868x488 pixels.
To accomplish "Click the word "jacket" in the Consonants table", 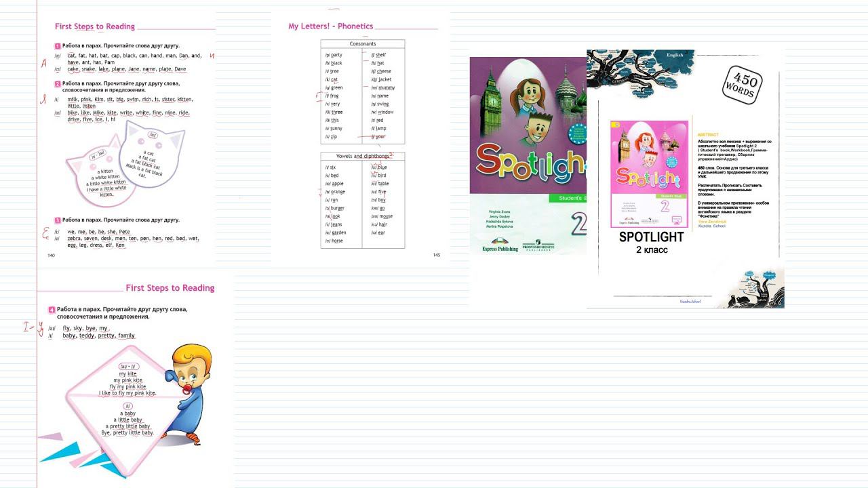I will pos(384,79).
